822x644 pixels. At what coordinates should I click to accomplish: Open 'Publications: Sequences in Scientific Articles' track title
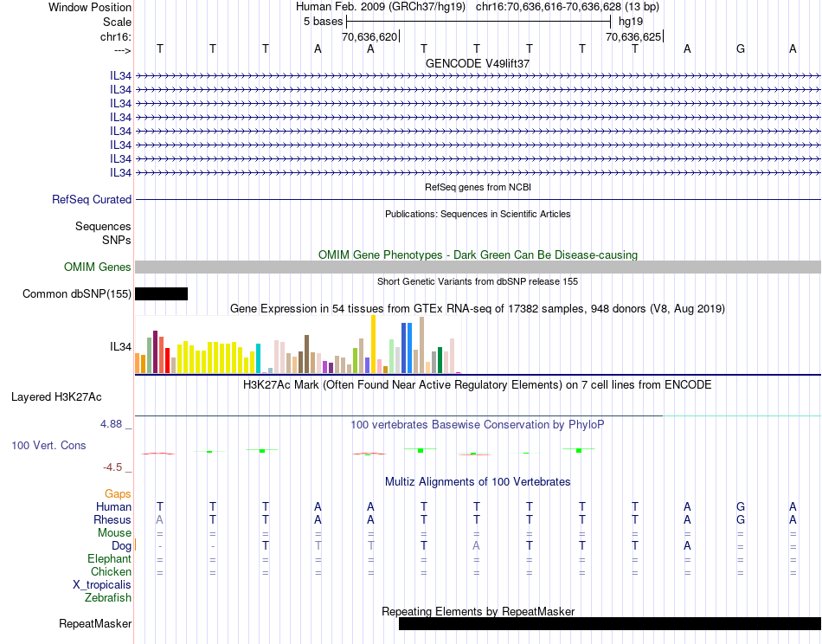[478, 214]
